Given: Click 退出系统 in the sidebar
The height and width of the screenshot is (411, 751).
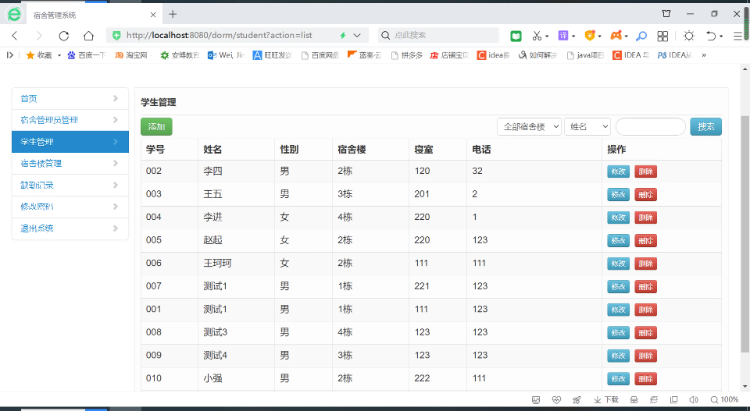Looking at the screenshot, I should pos(70,228).
